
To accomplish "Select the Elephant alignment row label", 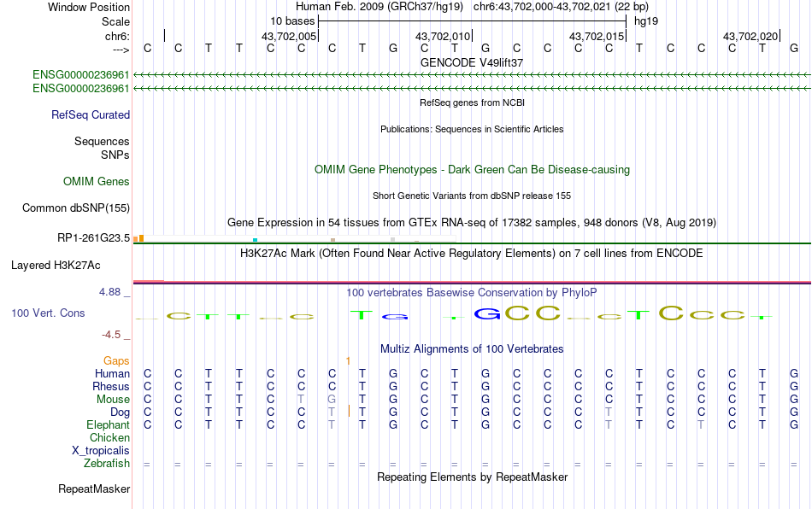I will point(108,424).
